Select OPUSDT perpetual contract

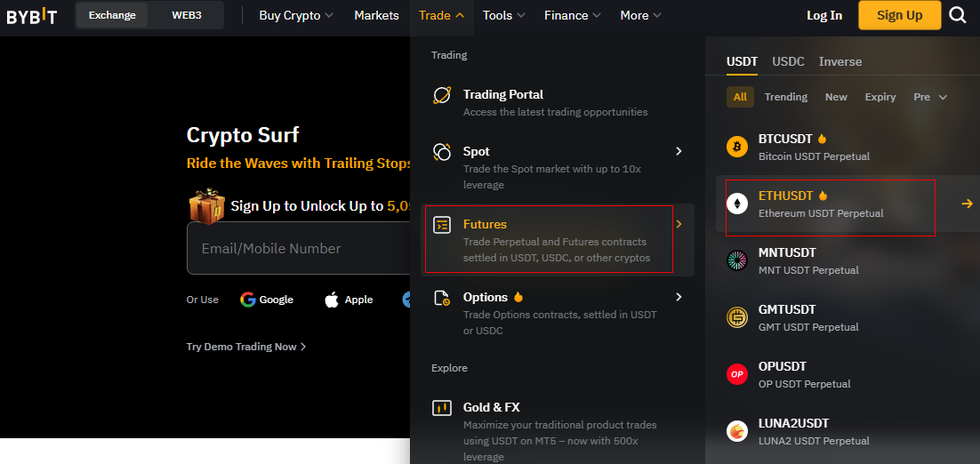pyautogui.click(x=847, y=374)
